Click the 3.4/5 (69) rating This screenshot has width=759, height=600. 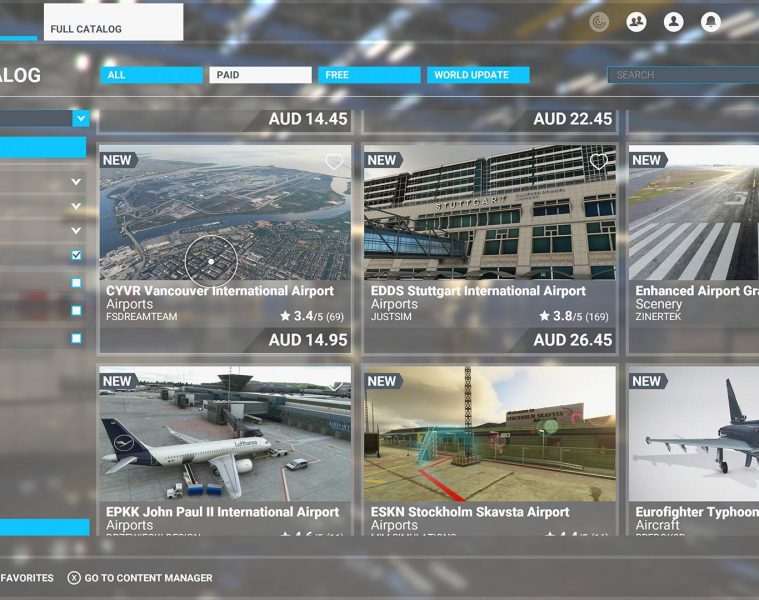[312, 316]
